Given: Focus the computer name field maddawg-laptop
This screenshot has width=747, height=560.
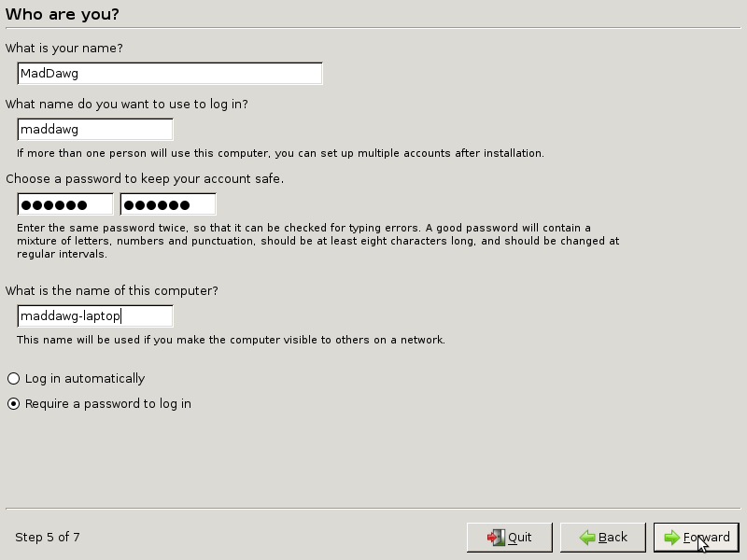Looking at the screenshot, I should click(94, 316).
